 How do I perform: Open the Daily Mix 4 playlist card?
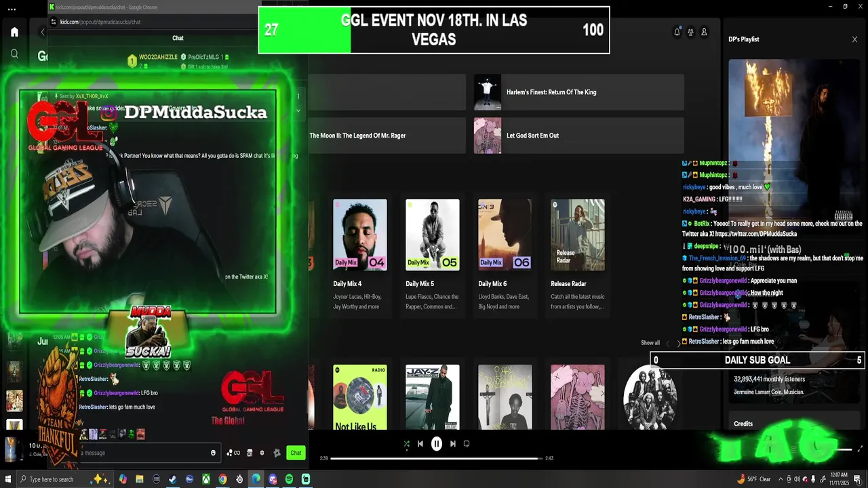360,255
